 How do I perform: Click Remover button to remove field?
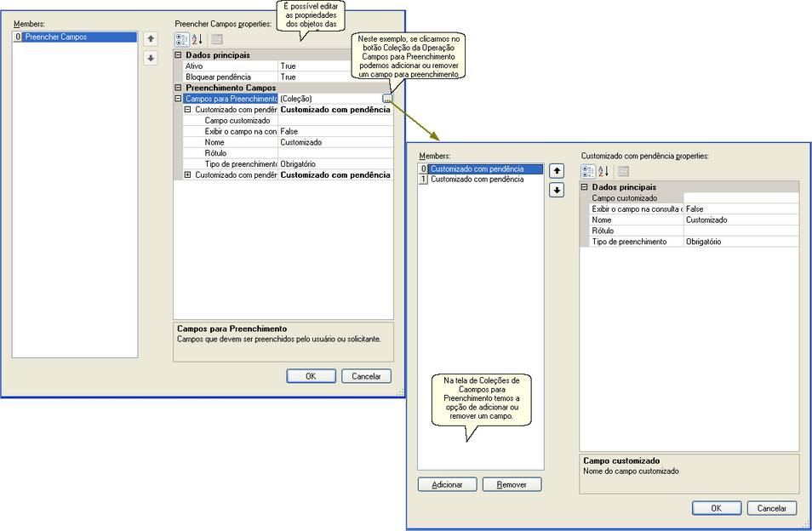512,484
